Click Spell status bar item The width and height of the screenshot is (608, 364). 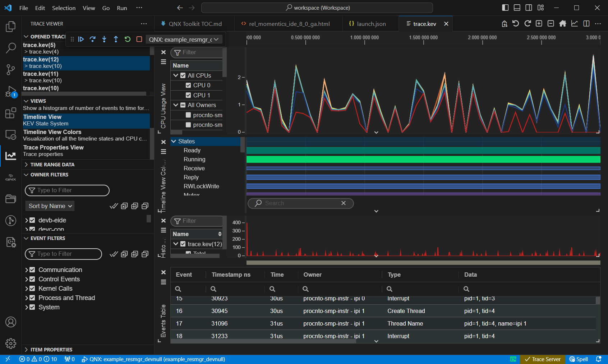pyautogui.click(x=579, y=359)
